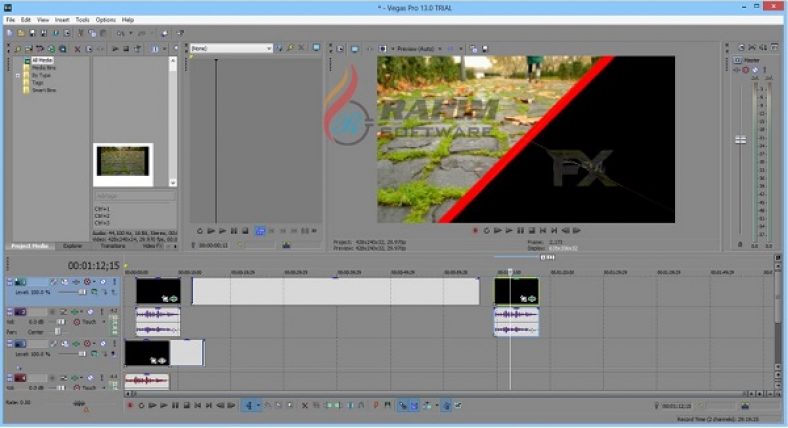This screenshot has width=788, height=428.
Task: Open the Split Screen View icon in preview toolbar
Action: coord(451,48)
